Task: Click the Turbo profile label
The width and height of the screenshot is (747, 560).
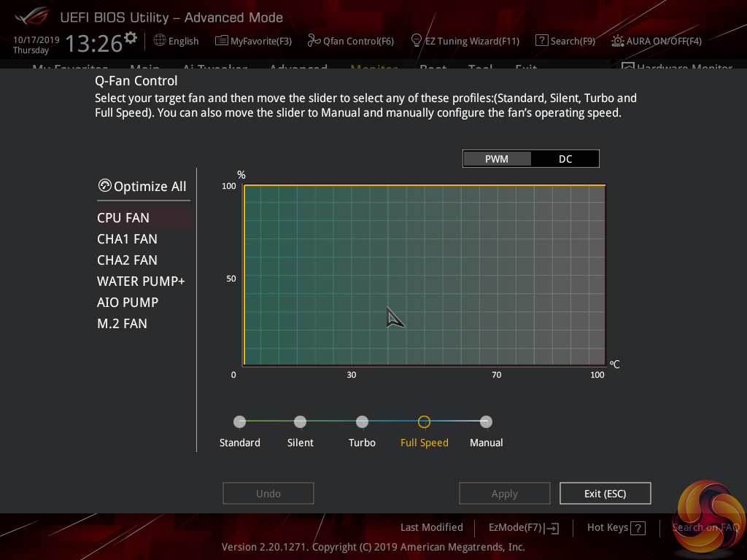Action: point(362,443)
